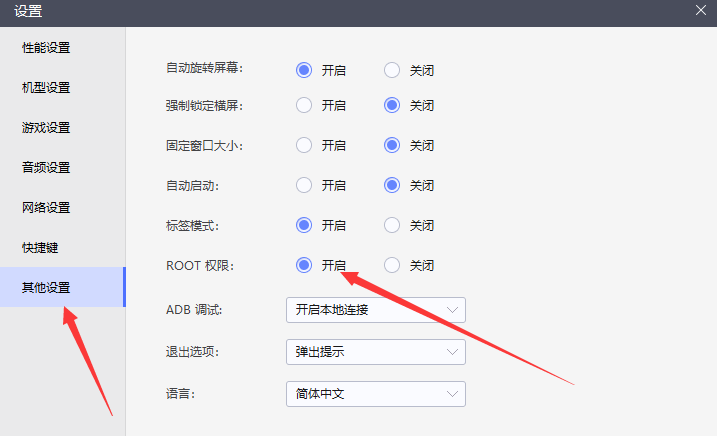Screen dimensions: 717x436
Task: Open the 性能设置 tab
Action: (47, 48)
